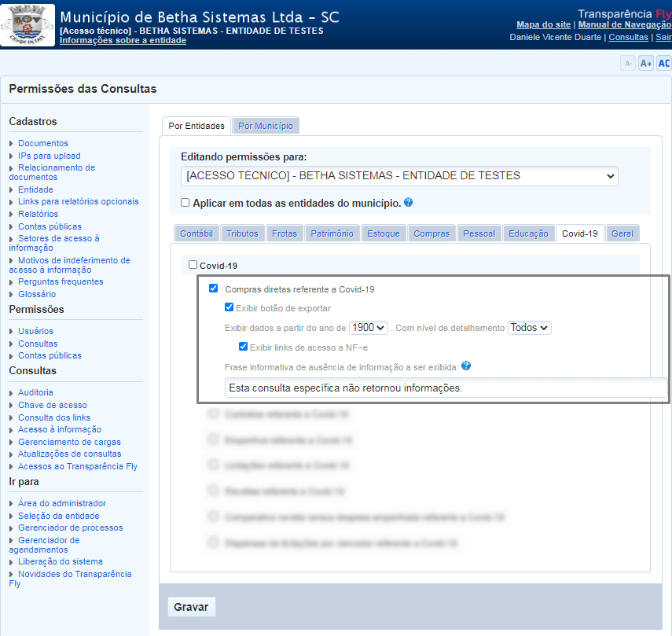Switch to the Por Município tab
The image size is (672, 636).
point(266,126)
